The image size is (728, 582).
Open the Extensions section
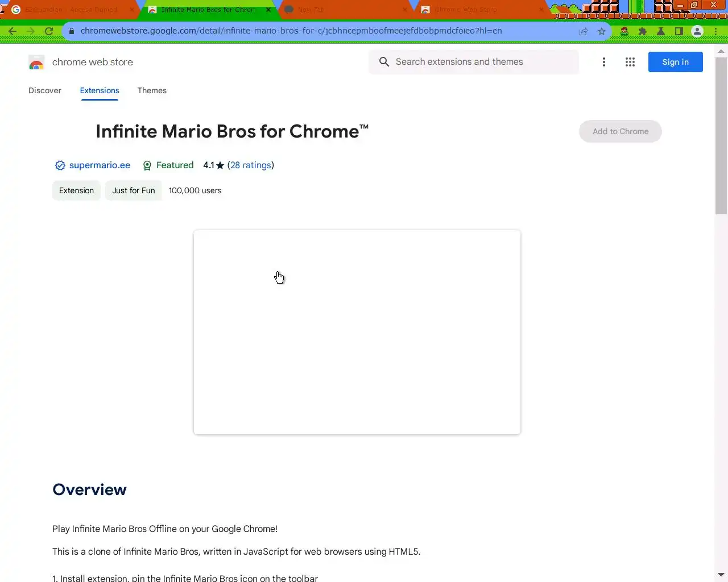100,90
